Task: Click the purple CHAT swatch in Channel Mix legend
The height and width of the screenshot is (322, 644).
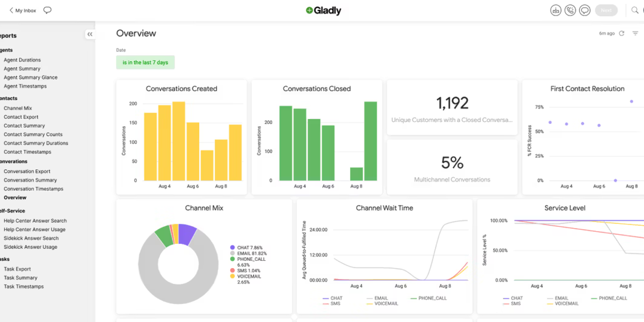Action: (x=233, y=247)
